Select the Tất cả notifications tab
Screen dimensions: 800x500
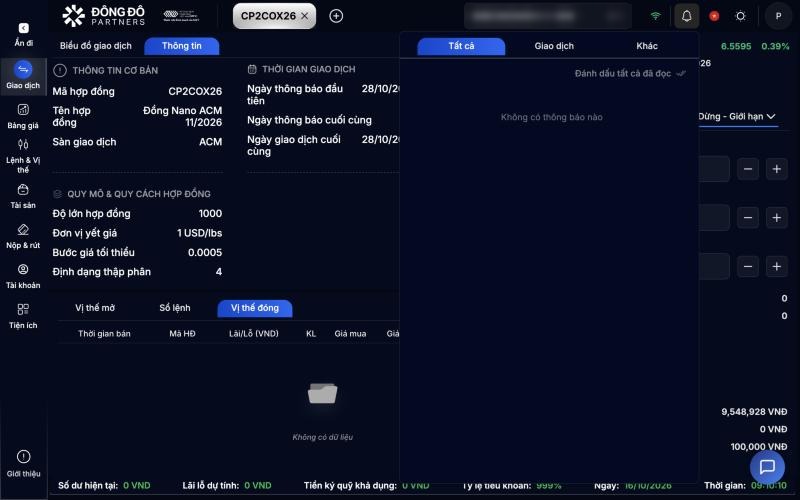pos(461,46)
